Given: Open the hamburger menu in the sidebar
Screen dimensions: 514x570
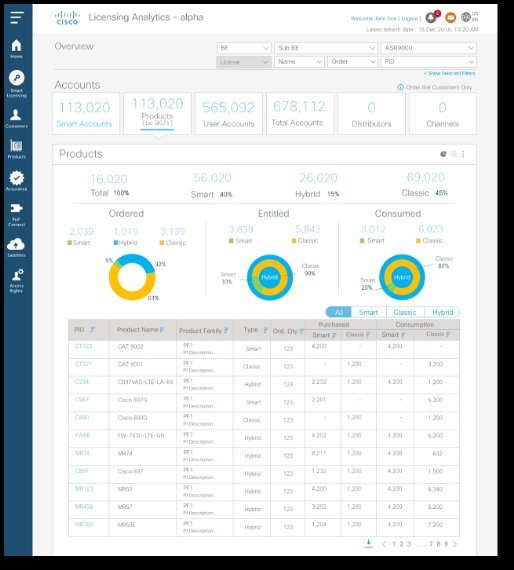Looking at the screenshot, I should [x=17, y=17].
